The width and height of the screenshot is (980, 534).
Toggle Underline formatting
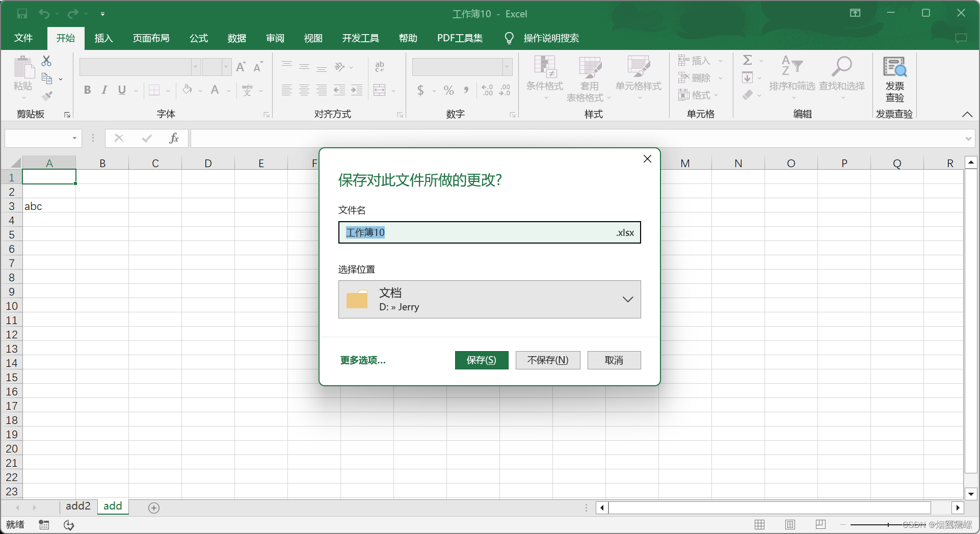point(122,90)
